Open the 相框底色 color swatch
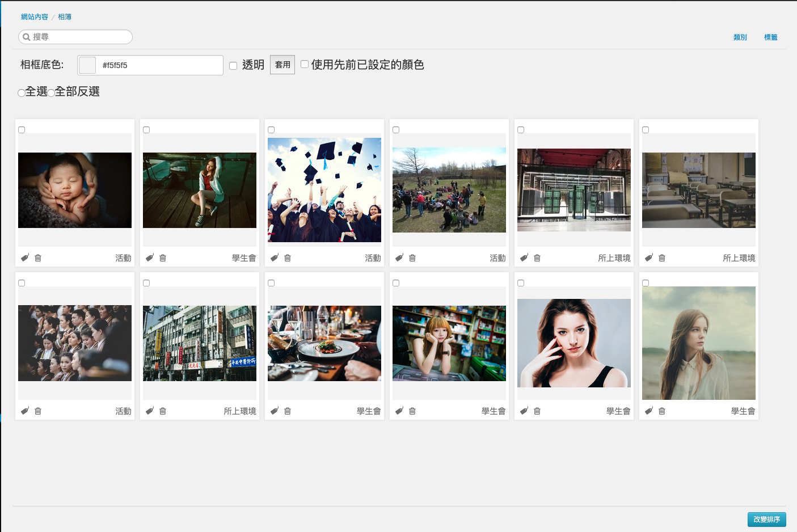This screenshot has width=797, height=532. point(87,65)
